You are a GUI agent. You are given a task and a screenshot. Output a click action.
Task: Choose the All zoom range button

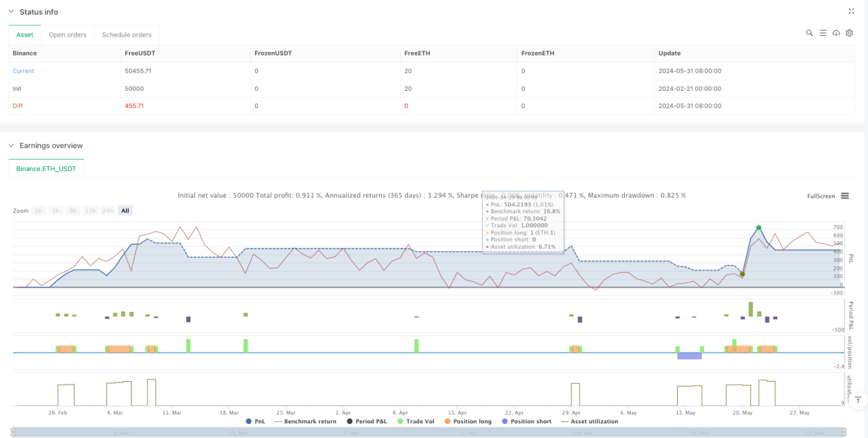pos(125,210)
